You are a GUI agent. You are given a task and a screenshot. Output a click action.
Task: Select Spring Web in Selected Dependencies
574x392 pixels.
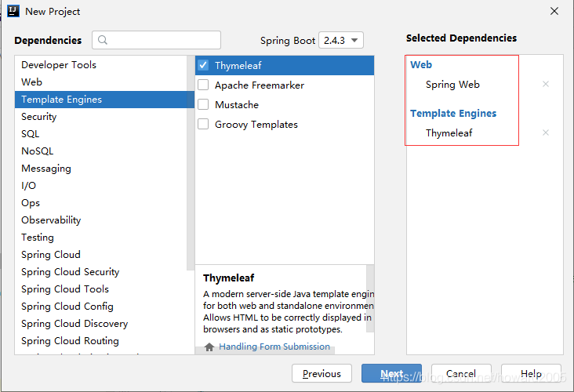click(x=452, y=85)
